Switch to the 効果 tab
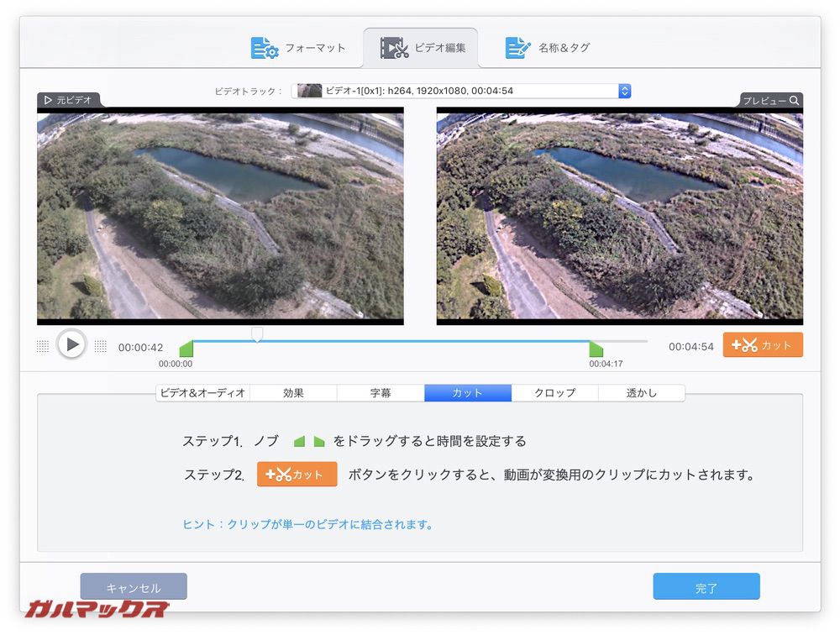This screenshot has width=840, height=635. 294,392
